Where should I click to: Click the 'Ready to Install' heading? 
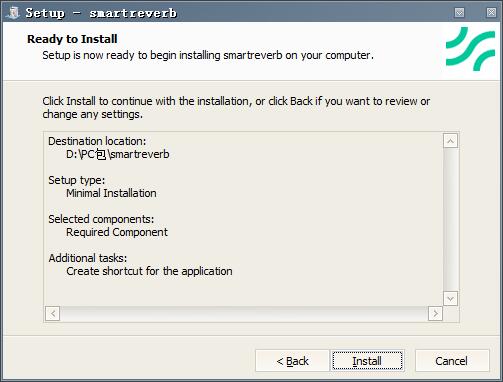click(72, 39)
